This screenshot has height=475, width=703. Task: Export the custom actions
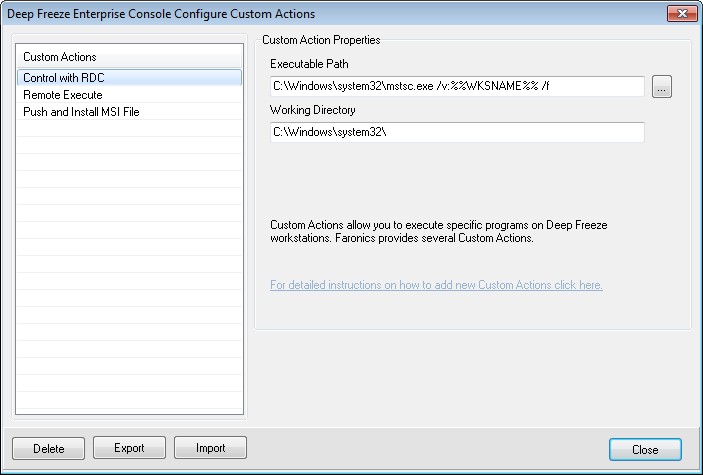tap(129, 448)
